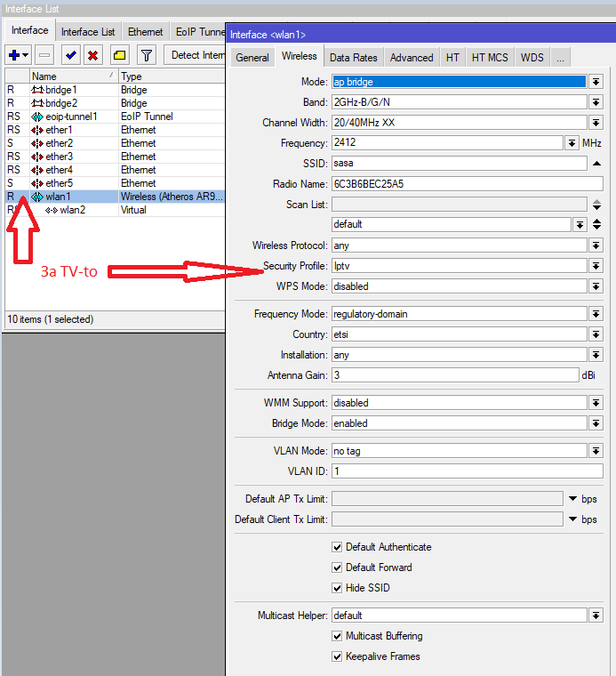This screenshot has height=676, width=616.
Task: Click the blue checkmark enable icon
Action: pos(70,55)
